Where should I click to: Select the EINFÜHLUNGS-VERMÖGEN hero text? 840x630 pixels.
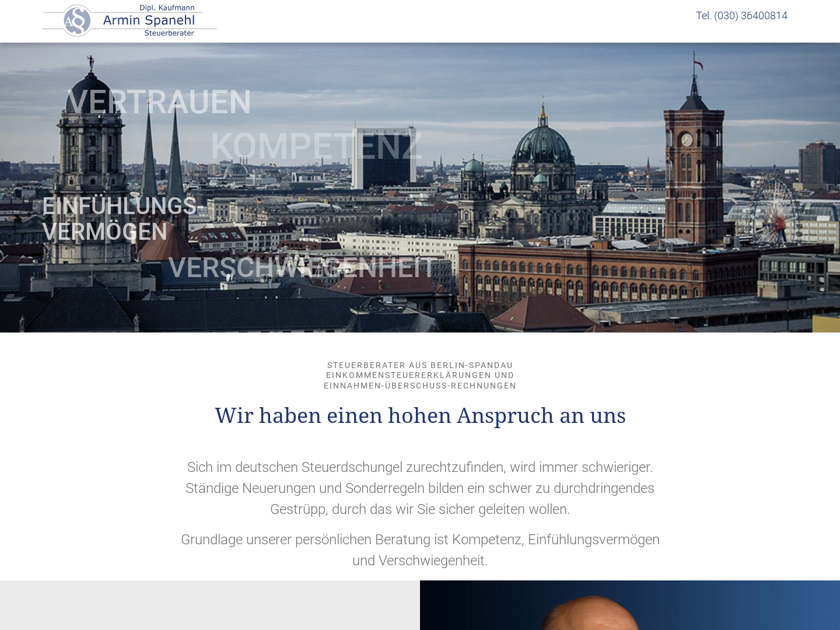click(123, 219)
